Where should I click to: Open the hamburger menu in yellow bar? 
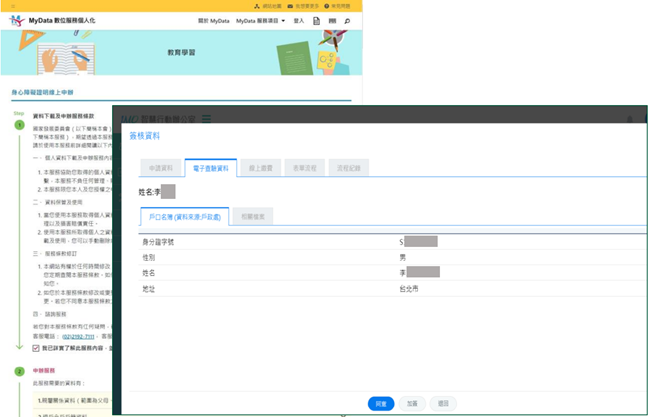[x=13, y=6]
